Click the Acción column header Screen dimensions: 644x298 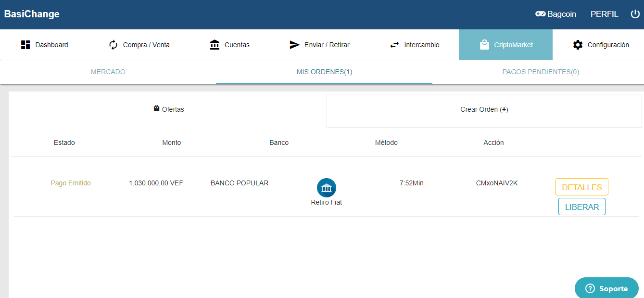coord(493,143)
